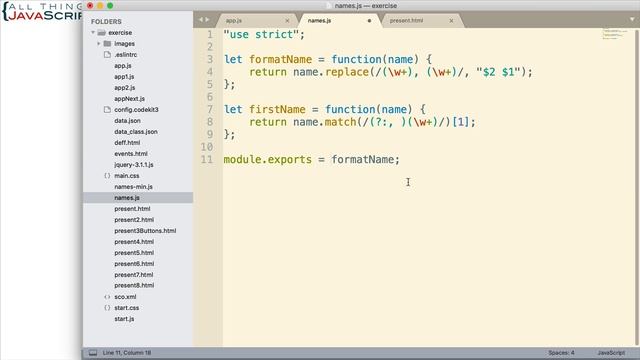This screenshot has height=360, width=640.
Task: Open app1.js file
Action: click(124, 76)
